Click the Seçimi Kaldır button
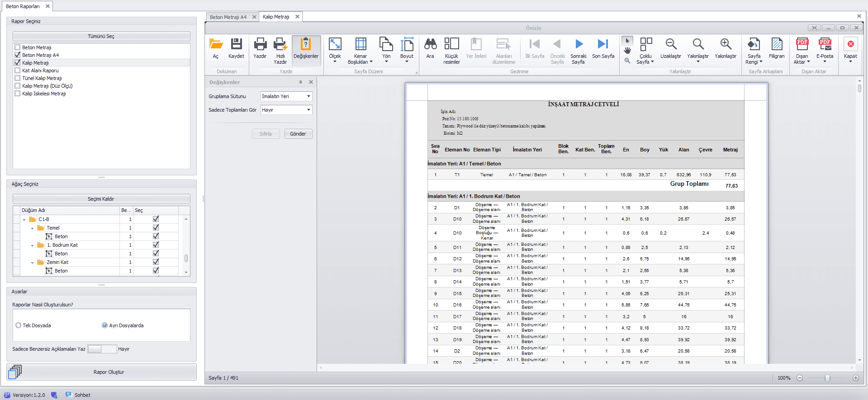 [x=101, y=199]
